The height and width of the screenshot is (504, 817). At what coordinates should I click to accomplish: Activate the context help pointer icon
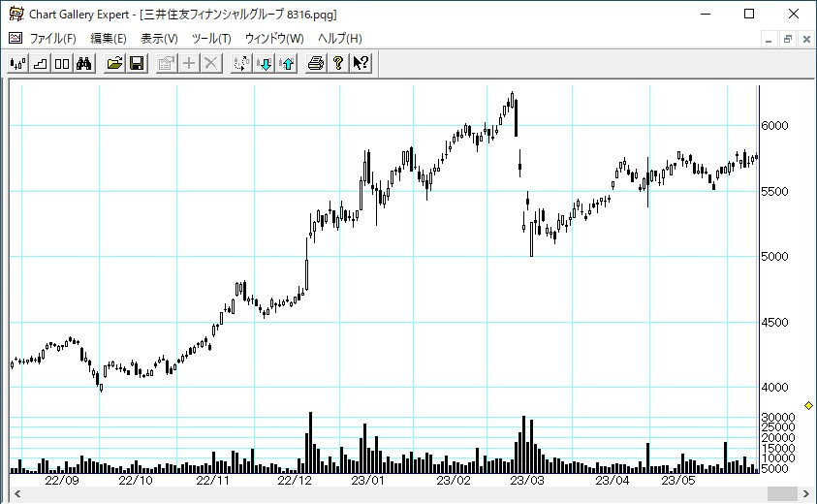point(360,64)
